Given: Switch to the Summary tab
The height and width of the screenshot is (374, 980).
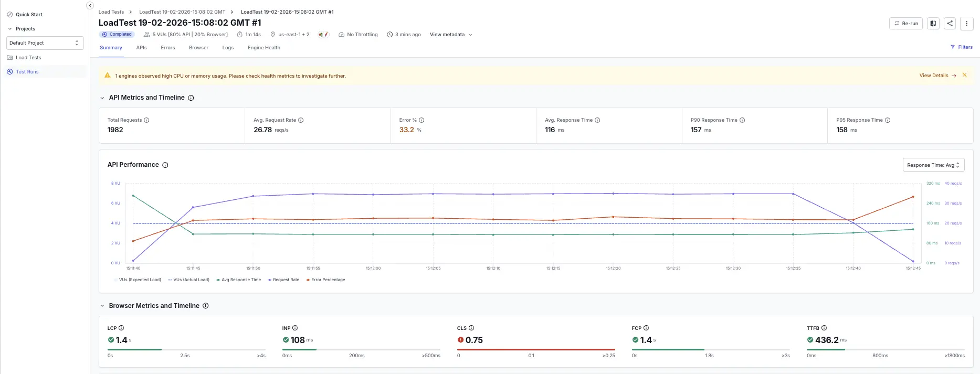Looking at the screenshot, I should [x=111, y=48].
